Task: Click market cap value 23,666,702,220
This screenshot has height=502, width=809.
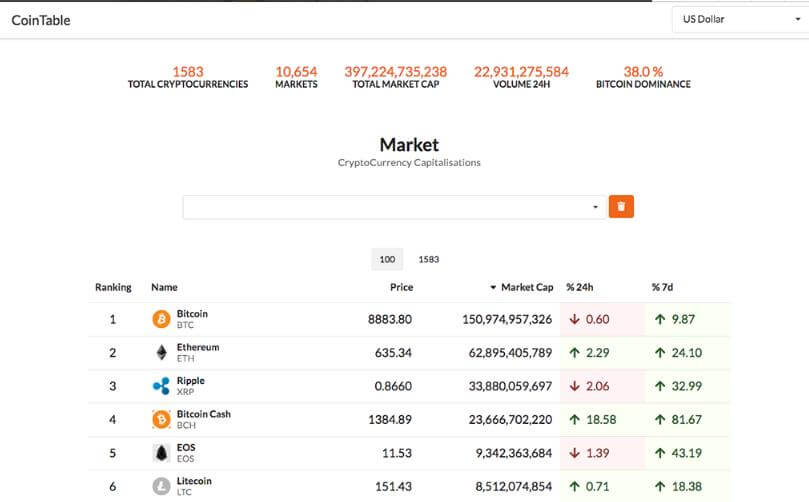Action: tap(510, 419)
